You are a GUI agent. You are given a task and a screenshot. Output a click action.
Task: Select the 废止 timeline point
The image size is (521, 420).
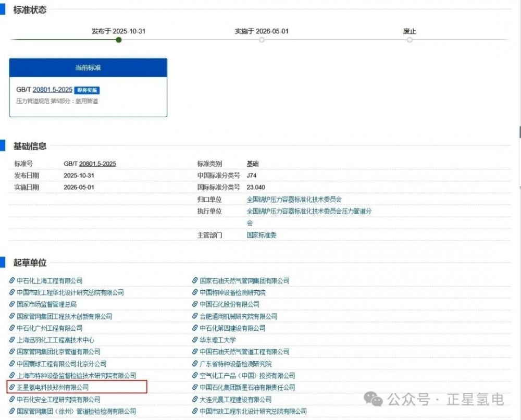410,40
